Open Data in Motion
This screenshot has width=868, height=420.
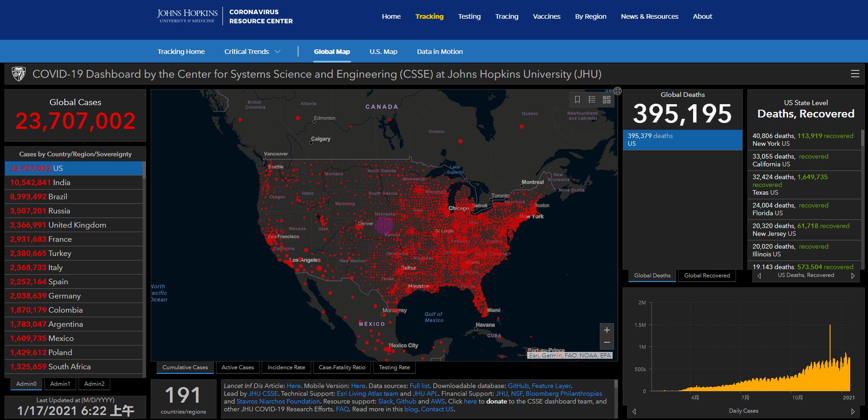(440, 52)
